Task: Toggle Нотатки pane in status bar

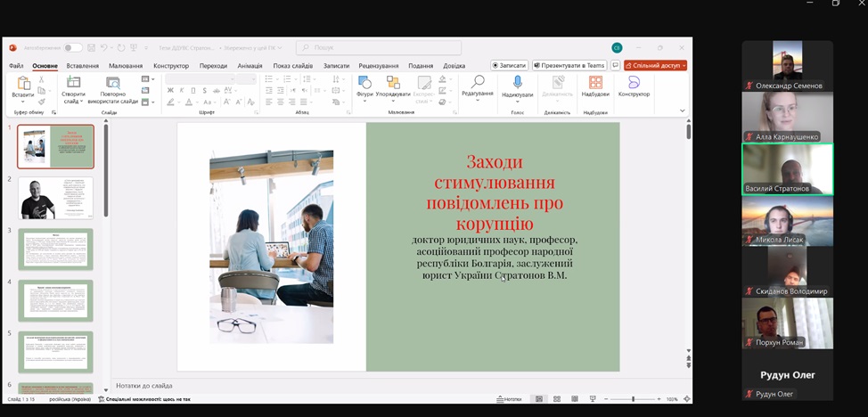Action: point(509,398)
